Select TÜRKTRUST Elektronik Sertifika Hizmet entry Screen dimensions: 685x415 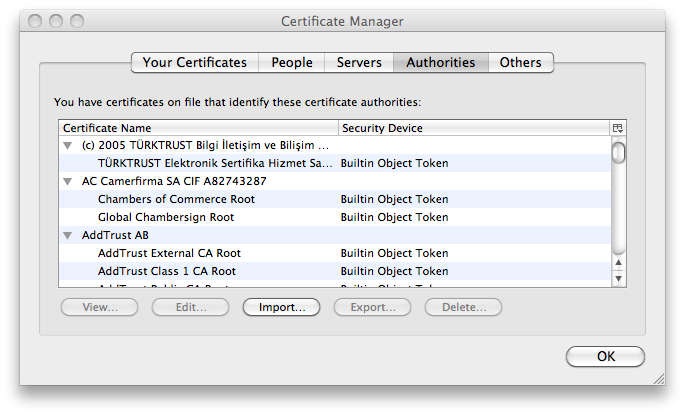pyautogui.click(x=215, y=163)
